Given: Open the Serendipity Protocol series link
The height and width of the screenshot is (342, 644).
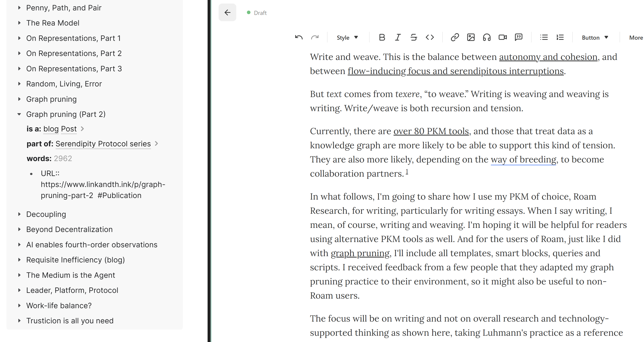Looking at the screenshot, I should tap(103, 144).
